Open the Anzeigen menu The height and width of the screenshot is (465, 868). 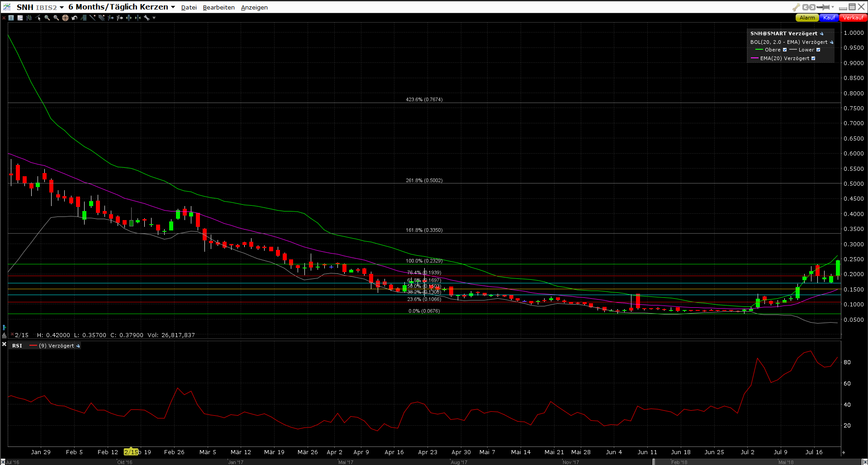254,7
